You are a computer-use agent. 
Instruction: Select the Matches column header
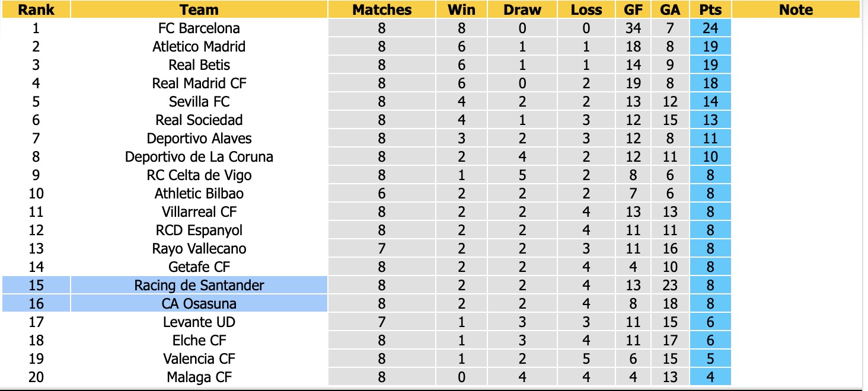(x=382, y=9)
